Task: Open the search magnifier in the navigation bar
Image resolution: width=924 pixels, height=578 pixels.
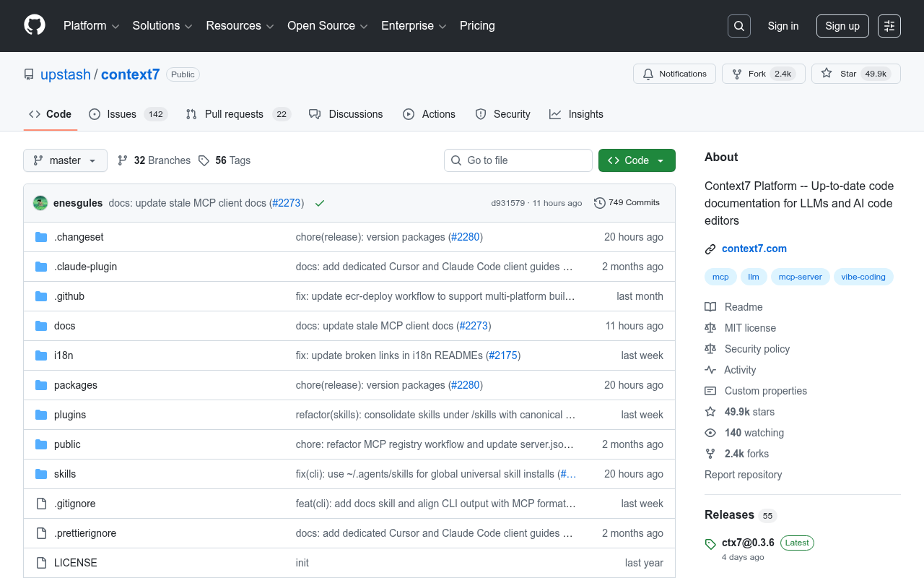Action: click(738, 25)
